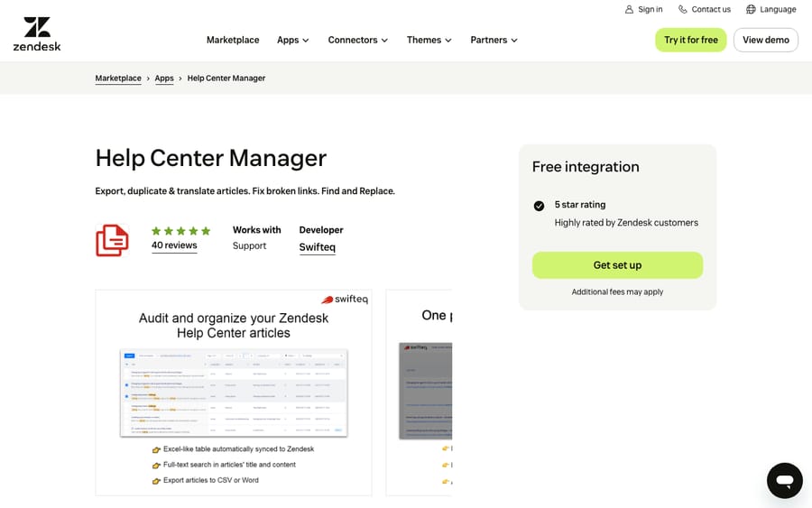
Task: Click the '5 star rating' text
Action: 580,205
